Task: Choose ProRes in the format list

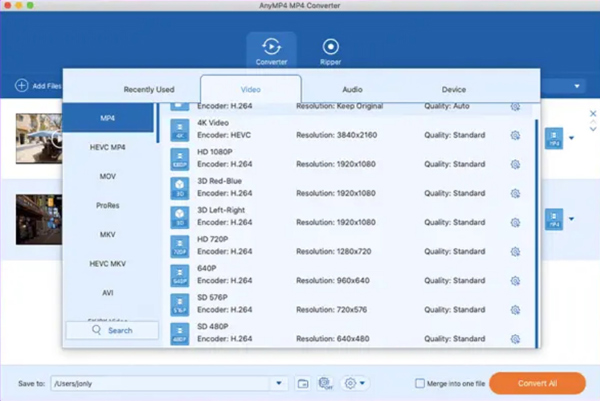Action: pos(108,205)
